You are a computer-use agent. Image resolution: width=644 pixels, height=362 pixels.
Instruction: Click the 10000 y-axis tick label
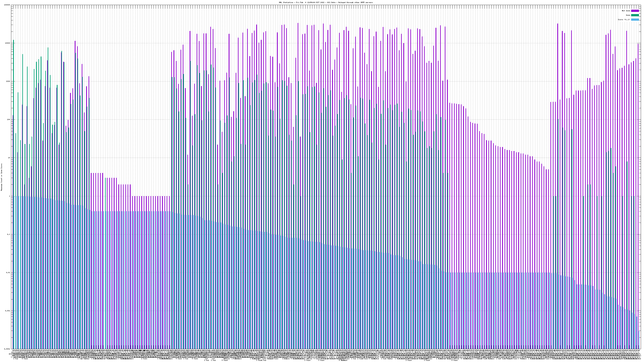tap(7, 43)
